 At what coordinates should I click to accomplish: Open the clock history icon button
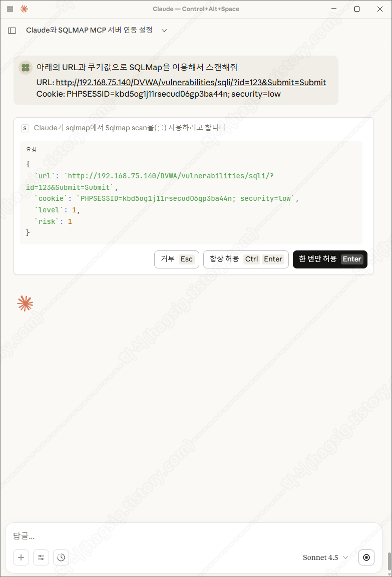61,557
